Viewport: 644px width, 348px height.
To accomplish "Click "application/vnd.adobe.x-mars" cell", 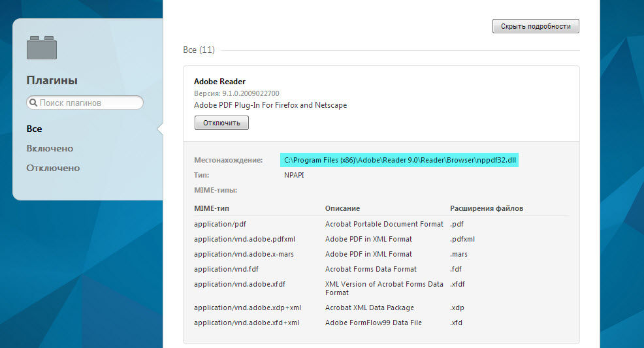I will pyautogui.click(x=244, y=255).
